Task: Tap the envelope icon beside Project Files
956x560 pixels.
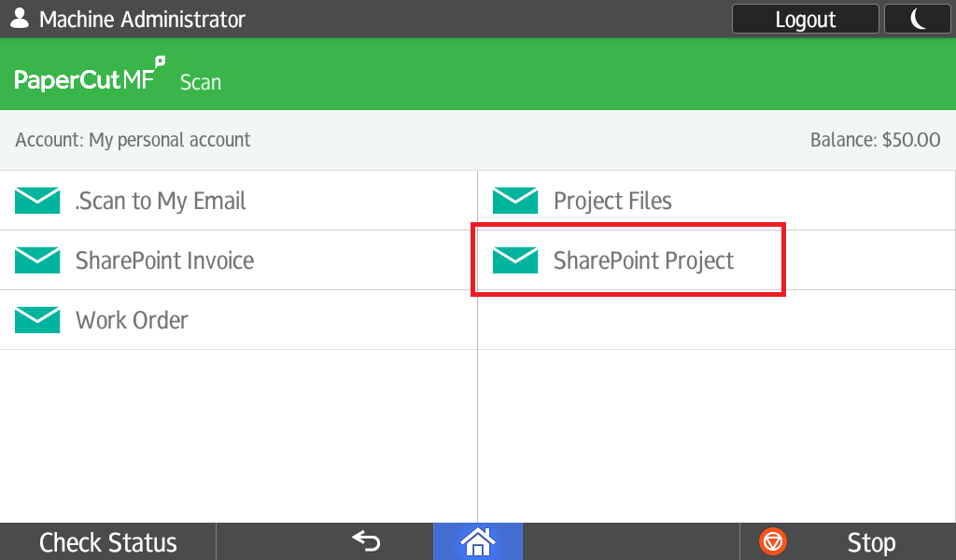Action: 515,201
